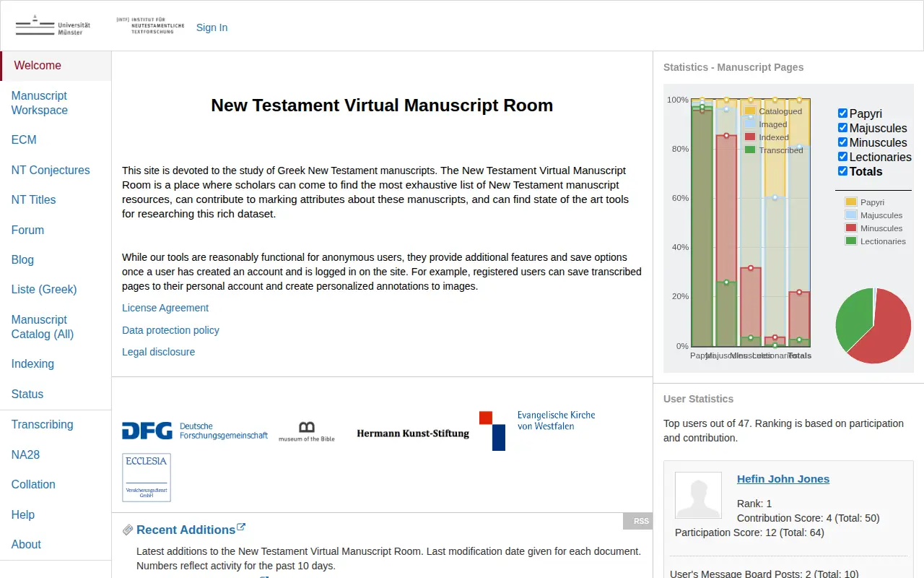Click the Universität Münster logo
This screenshot has height=578, width=924.
(53, 25)
